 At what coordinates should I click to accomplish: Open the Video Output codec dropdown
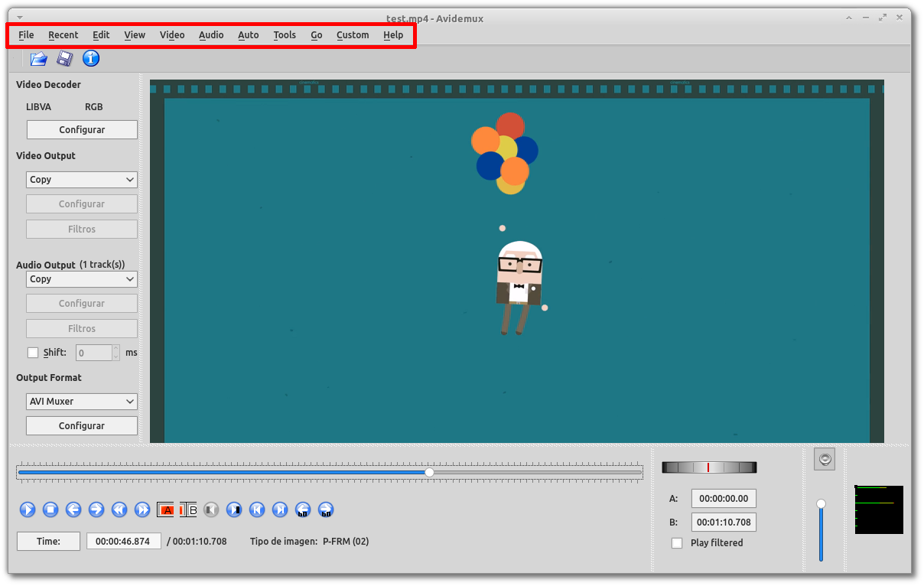pos(82,180)
